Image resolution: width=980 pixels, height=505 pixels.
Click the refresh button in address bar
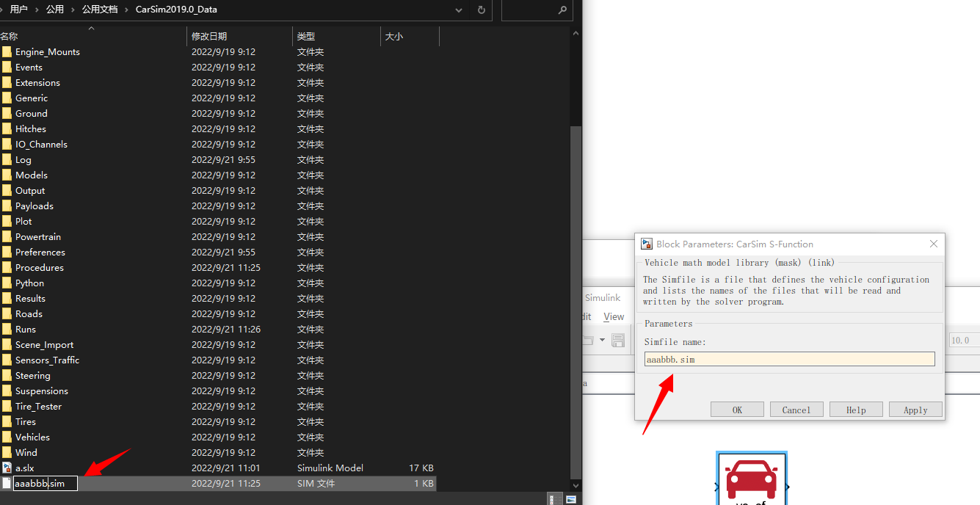point(482,10)
